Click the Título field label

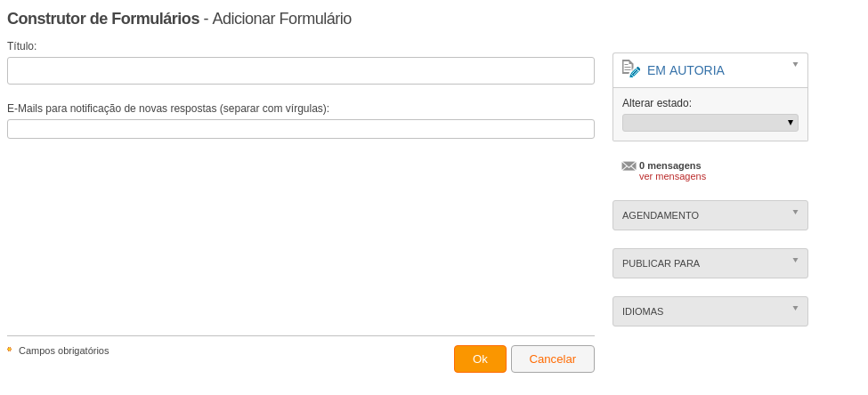coord(21,46)
